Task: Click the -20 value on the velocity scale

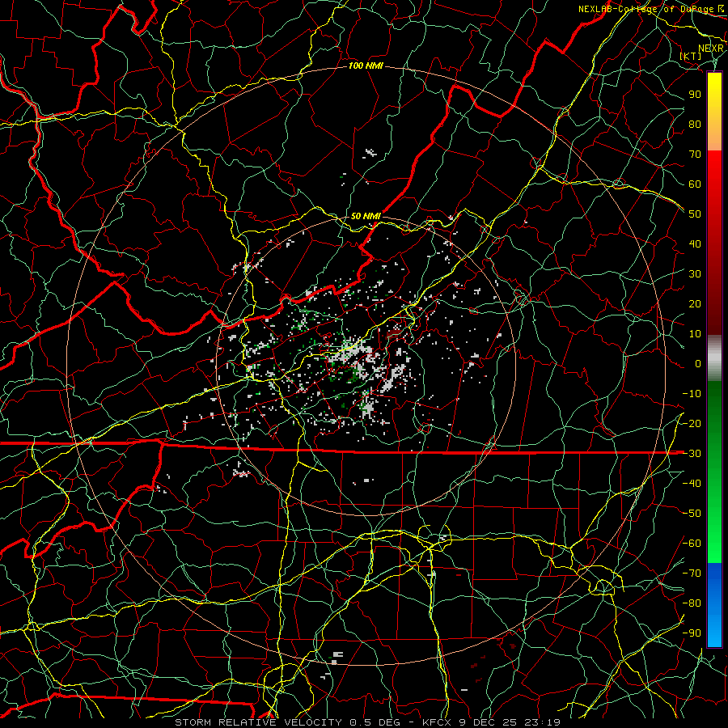Action: click(x=692, y=424)
